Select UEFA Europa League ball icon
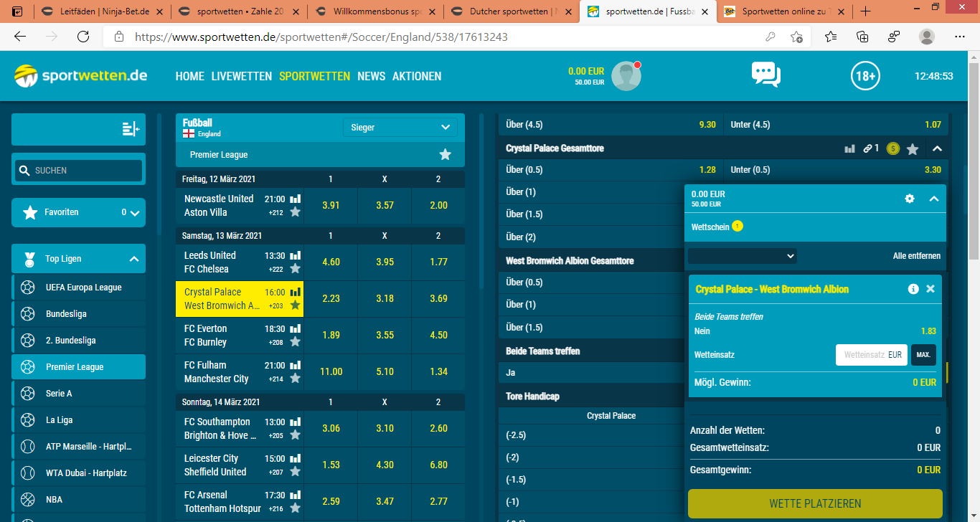Image resolution: width=980 pixels, height=522 pixels. pos(28,288)
